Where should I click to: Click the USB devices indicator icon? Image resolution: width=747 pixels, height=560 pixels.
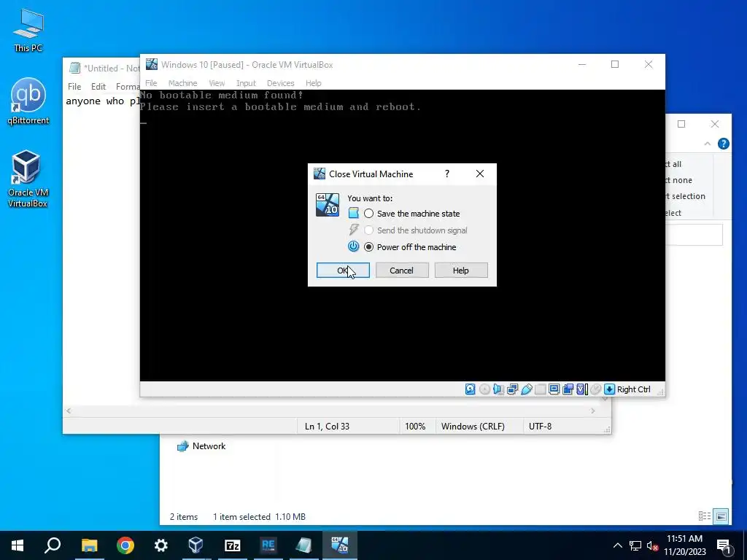527,389
